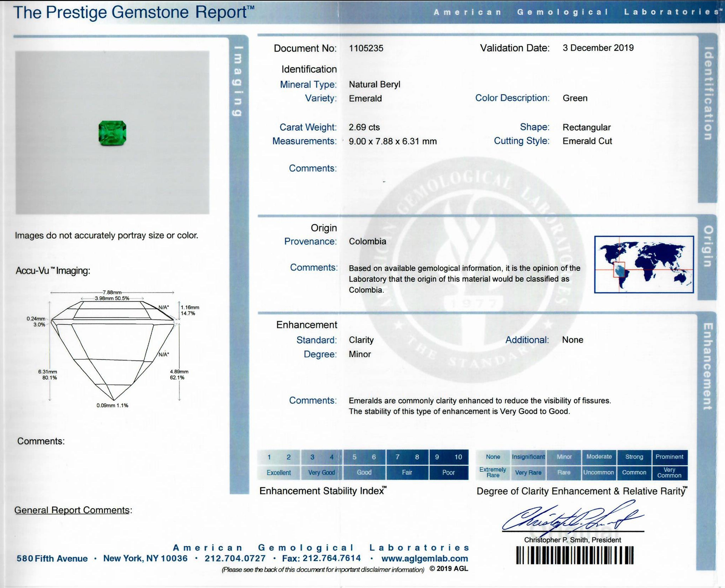The height and width of the screenshot is (588, 725).
Task: Click the 1.16mm 14.7% crown label
Action: tap(190, 310)
